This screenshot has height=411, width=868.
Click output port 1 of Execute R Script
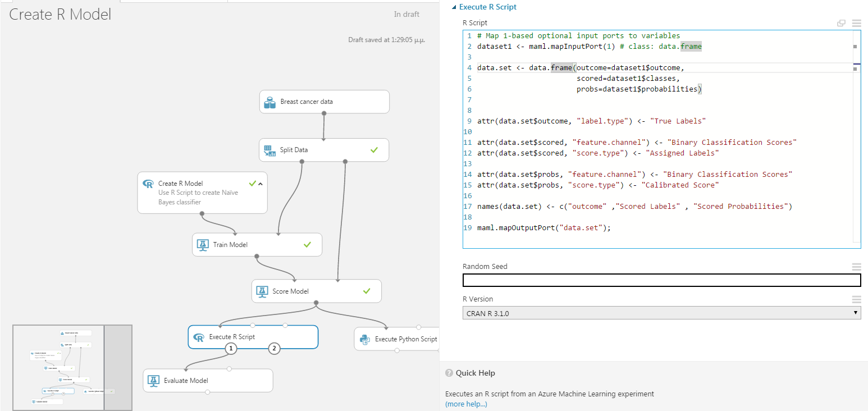click(231, 349)
